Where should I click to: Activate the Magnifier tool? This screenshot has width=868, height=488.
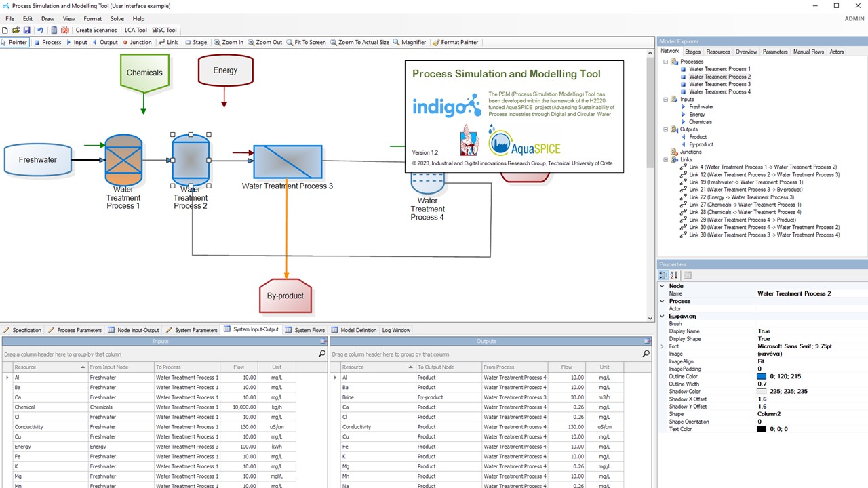tap(410, 42)
